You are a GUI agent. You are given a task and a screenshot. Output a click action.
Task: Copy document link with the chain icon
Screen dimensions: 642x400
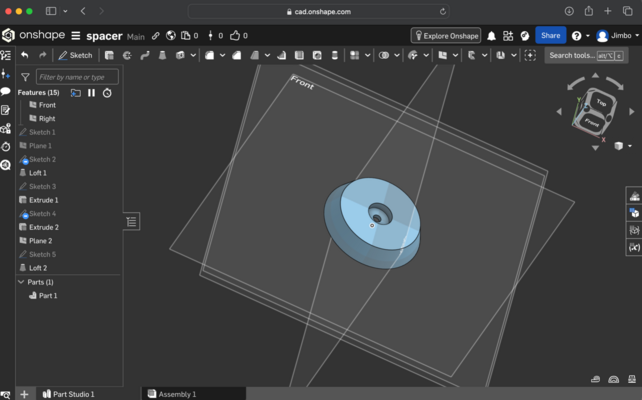156,36
